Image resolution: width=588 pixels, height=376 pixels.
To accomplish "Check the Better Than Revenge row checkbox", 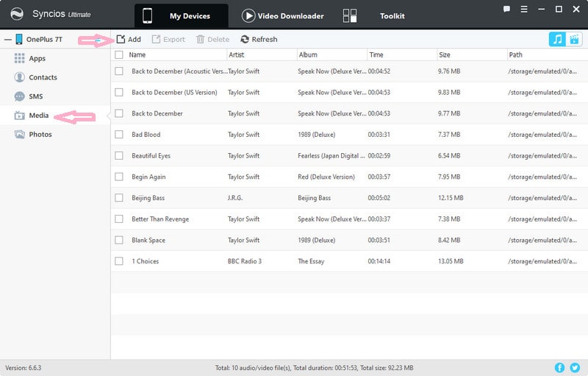I will 119,219.
